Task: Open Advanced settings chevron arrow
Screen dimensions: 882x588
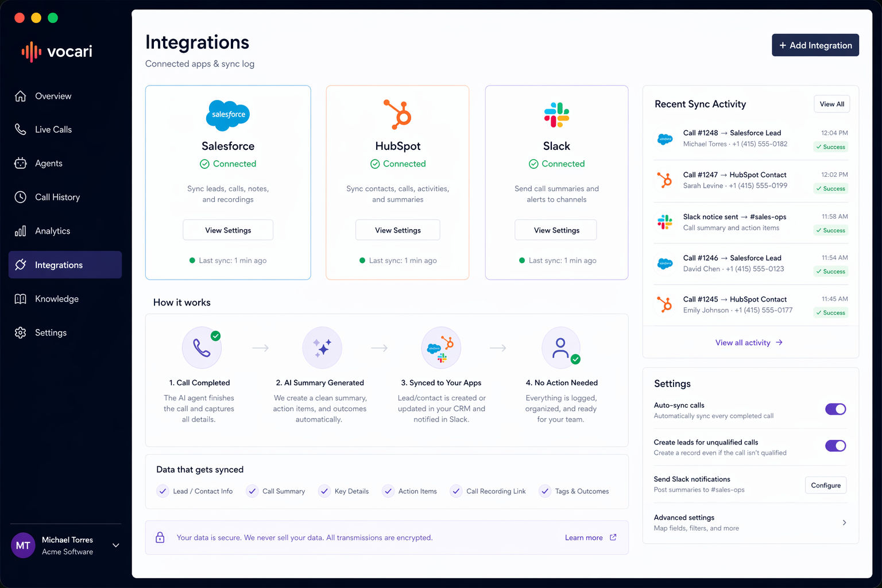Action: [x=844, y=523]
